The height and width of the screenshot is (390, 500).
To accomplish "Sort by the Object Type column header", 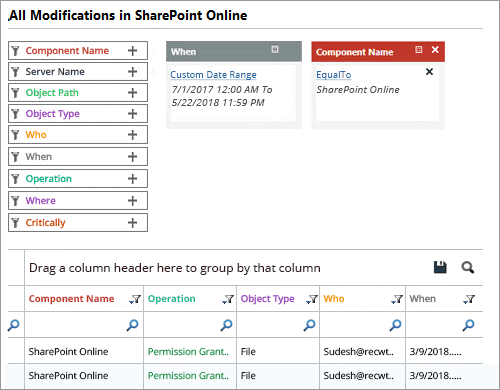I will [268, 299].
